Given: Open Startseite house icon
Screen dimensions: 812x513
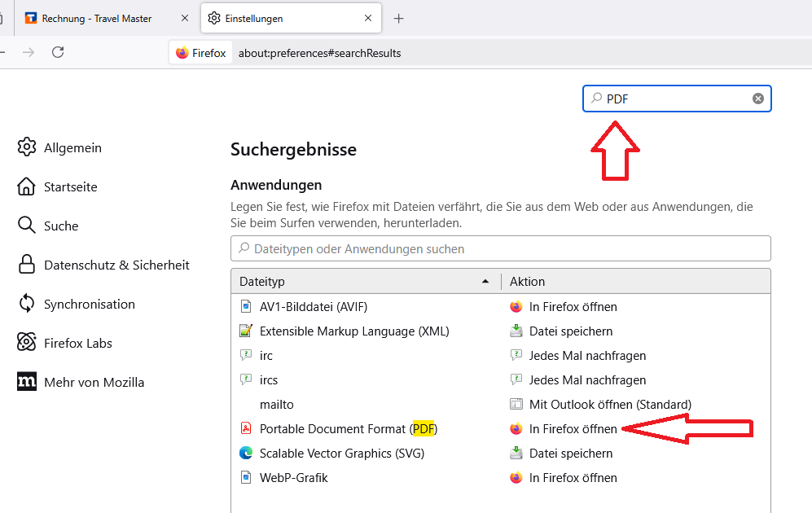Looking at the screenshot, I should click(x=26, y=186).
